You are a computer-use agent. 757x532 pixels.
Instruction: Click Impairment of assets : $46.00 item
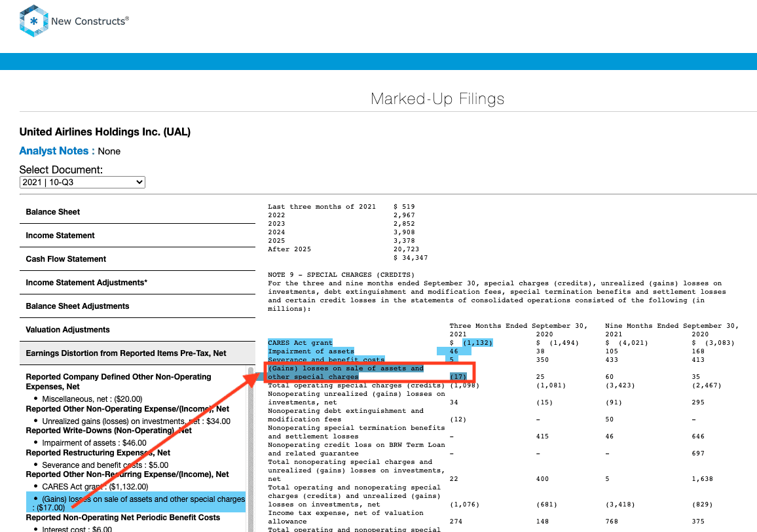94,443
